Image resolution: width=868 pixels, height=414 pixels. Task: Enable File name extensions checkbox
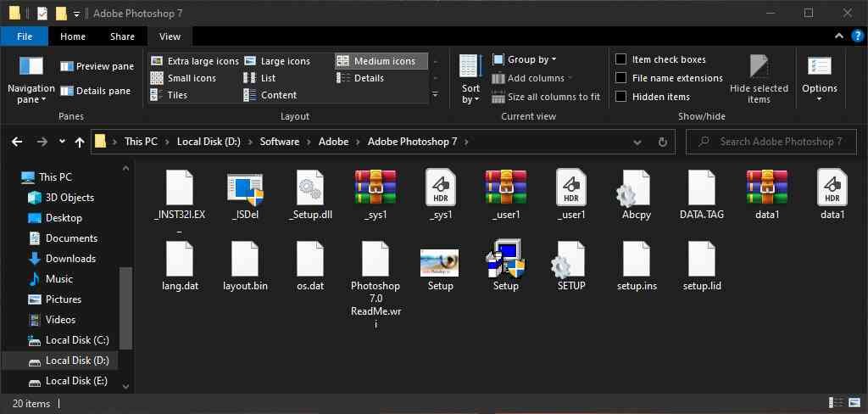(x=621, y=78)
